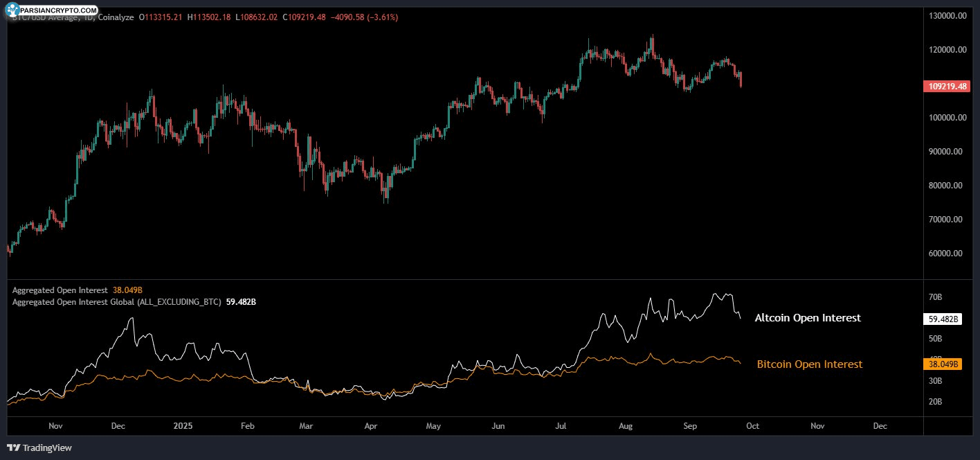Click the 50B open interest axis label
Image resolution: width=980 pixels, height=460 pixels.
click(935, 339)
